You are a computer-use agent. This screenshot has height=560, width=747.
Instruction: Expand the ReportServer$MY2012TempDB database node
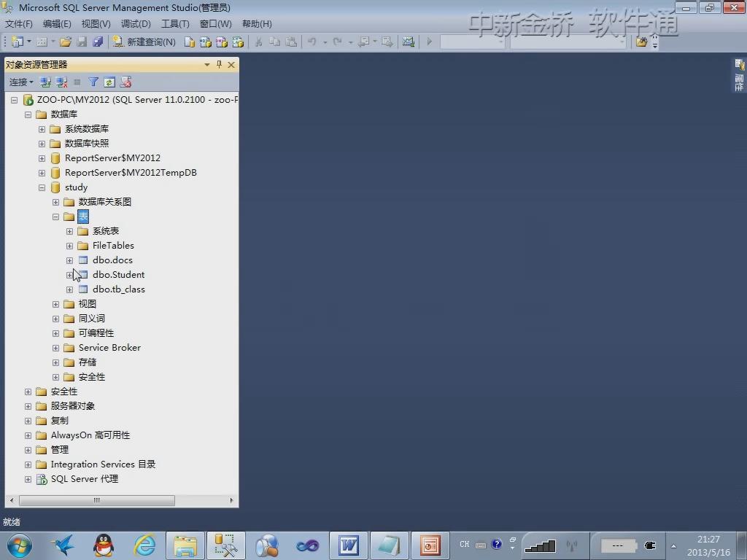tap(42, 173)
